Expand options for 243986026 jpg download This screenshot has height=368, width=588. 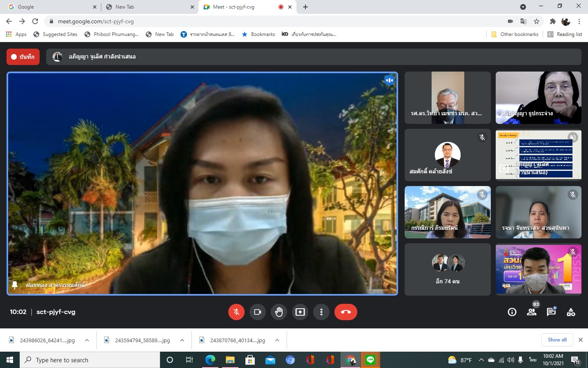pos(87,340)
